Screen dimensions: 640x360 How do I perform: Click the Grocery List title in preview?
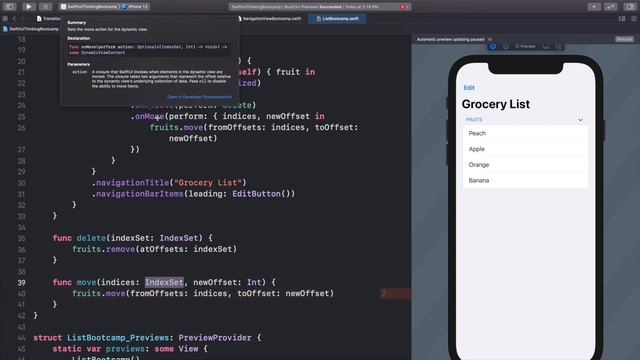496,104
